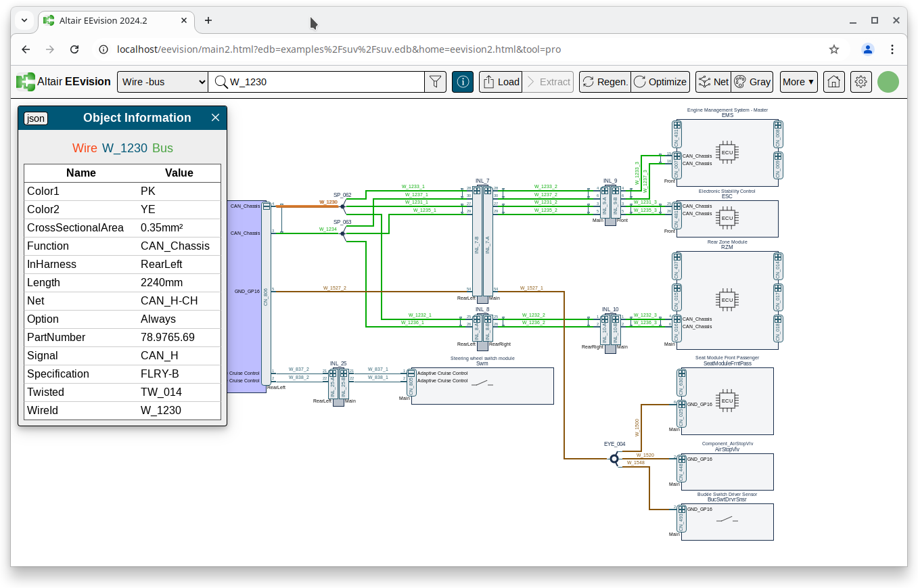Click the Regen. button
Viewport: 918px width, 588px height.
point(605,82)
